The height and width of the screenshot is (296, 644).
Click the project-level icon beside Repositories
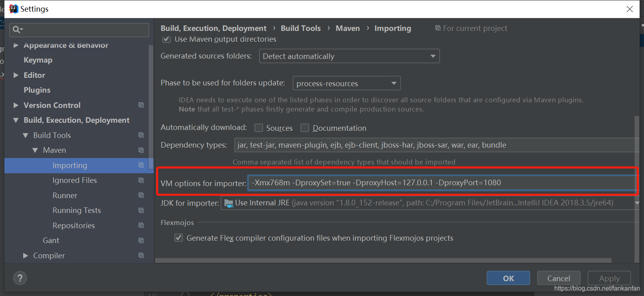pos(141,225)
